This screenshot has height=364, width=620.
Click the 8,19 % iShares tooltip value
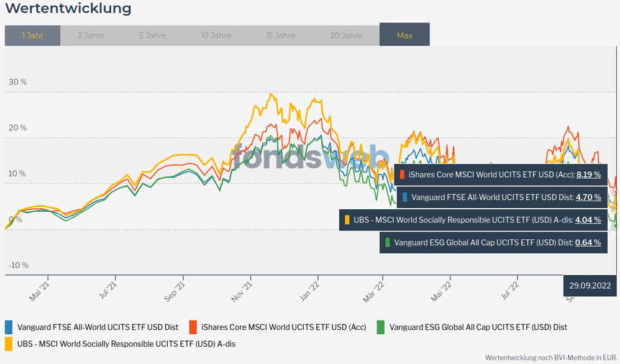tap(588, 175)
